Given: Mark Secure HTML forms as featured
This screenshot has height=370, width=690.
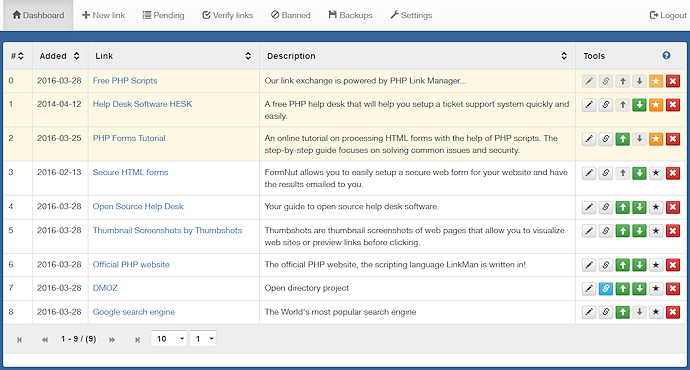Looking at the screenshot, I should (656, 173).
